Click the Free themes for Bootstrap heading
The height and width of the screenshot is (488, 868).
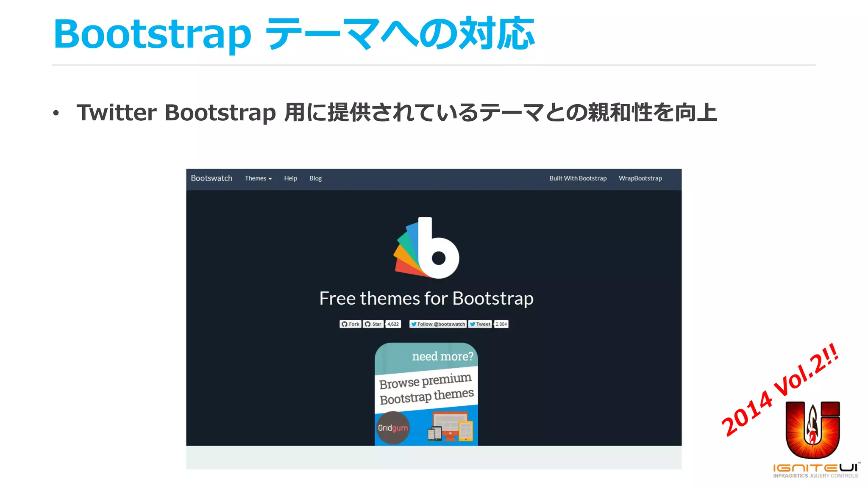coord(426,299)
